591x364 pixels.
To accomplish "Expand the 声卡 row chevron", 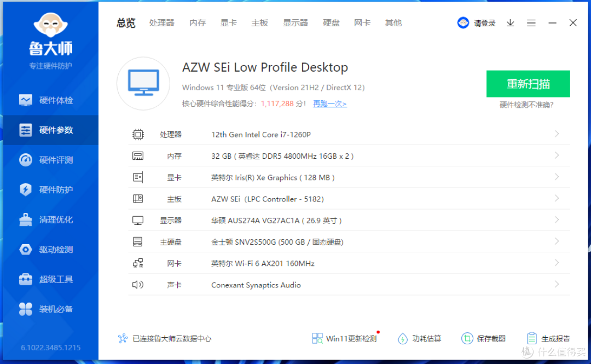I will (x=557, y=285).
